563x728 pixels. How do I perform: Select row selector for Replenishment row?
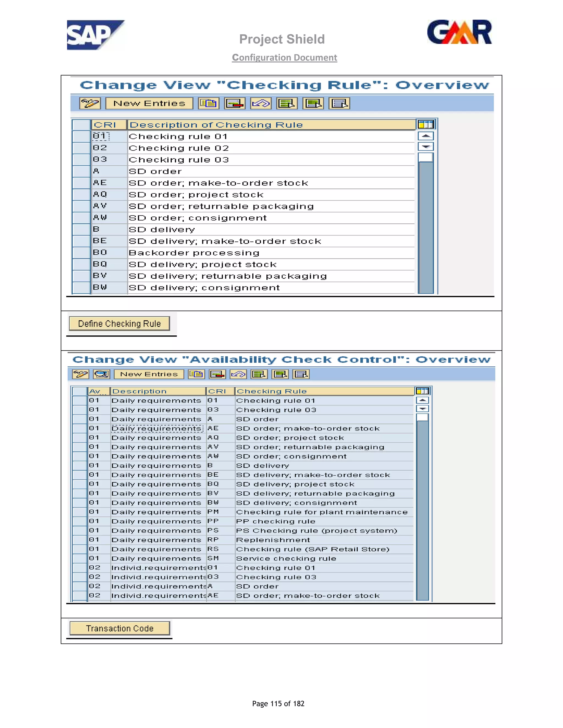tap(80, 540)
